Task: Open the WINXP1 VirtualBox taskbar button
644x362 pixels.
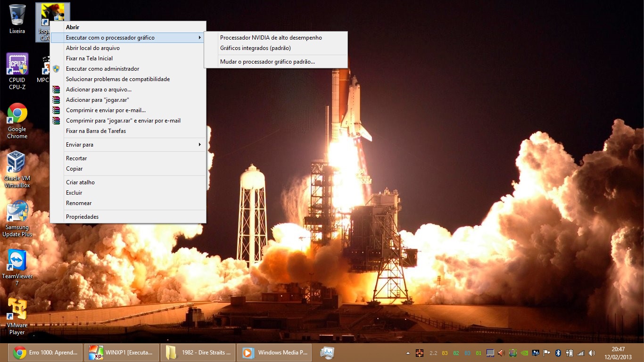Action: point(121,353)
